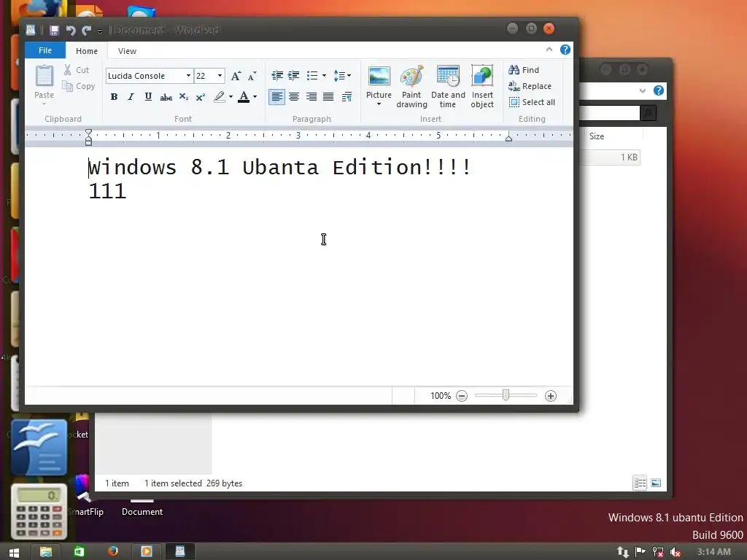The image size is (747, 560).
Task: Click the Insert object button
Action: point(482,87)
